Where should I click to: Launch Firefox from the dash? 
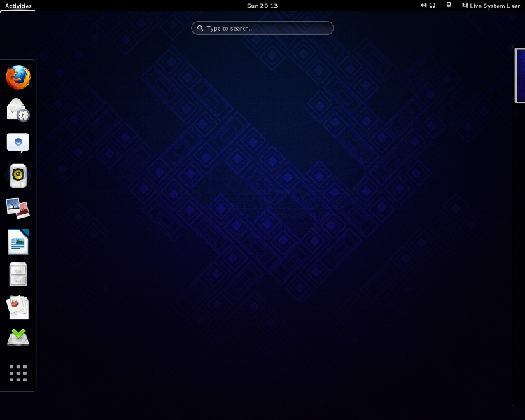pyautogui.click(x=18, y=77)
